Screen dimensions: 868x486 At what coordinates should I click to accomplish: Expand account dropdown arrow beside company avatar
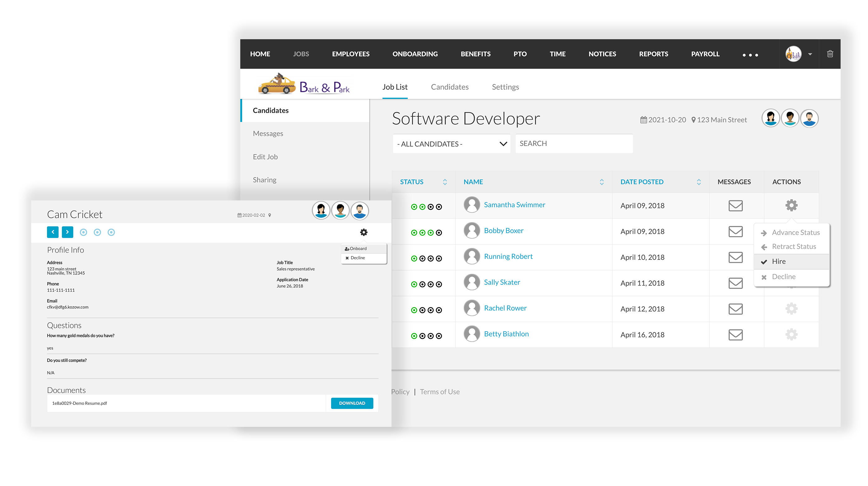click(x=810, y=54)
